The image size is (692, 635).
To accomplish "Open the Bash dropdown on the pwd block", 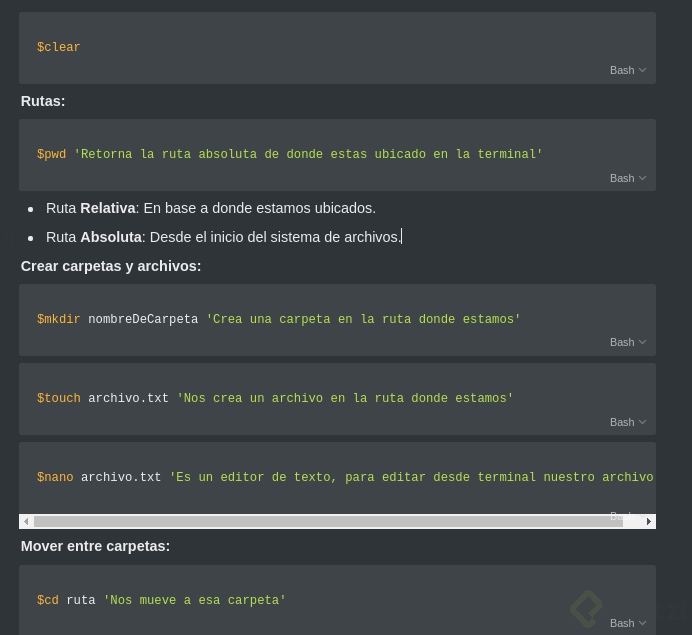I will click(627, 178).
